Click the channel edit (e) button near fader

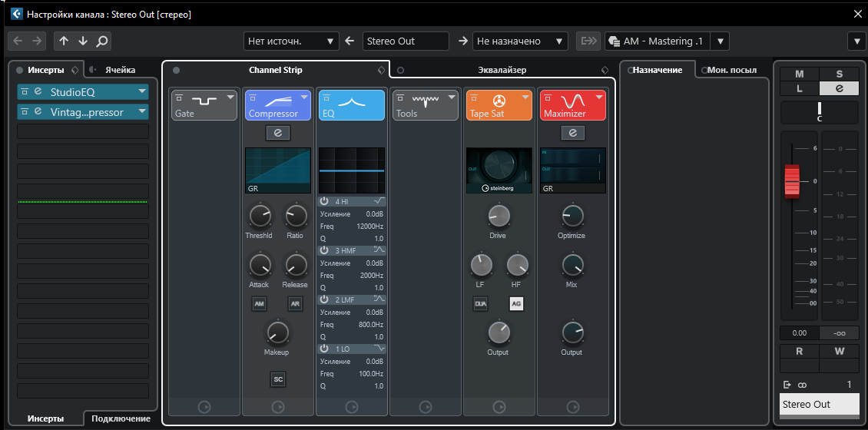[840, 88]
